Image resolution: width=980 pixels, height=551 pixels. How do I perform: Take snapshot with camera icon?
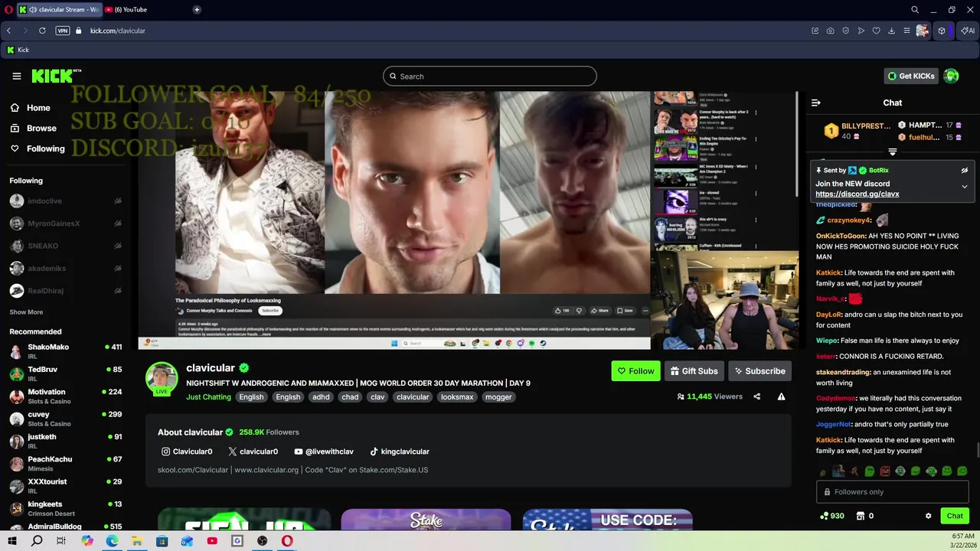[831, 31]
